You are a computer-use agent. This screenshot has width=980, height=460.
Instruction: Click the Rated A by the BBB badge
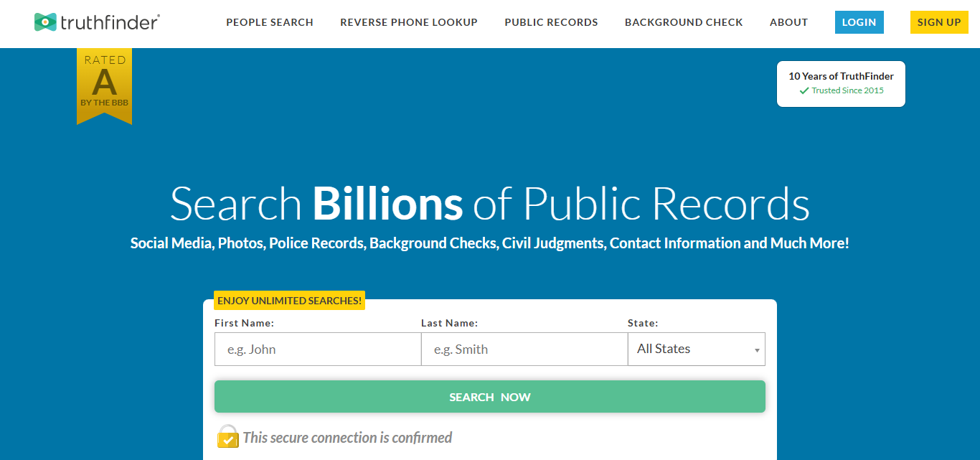point(105,85)
